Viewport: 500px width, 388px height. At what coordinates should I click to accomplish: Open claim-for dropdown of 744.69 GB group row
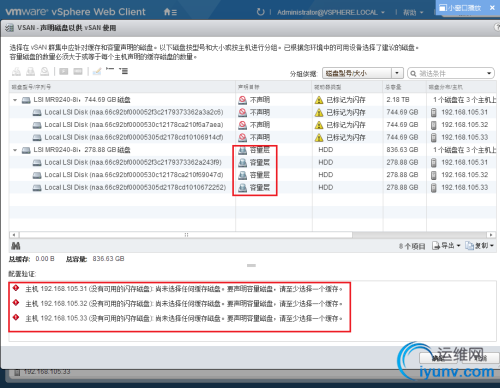254,100
